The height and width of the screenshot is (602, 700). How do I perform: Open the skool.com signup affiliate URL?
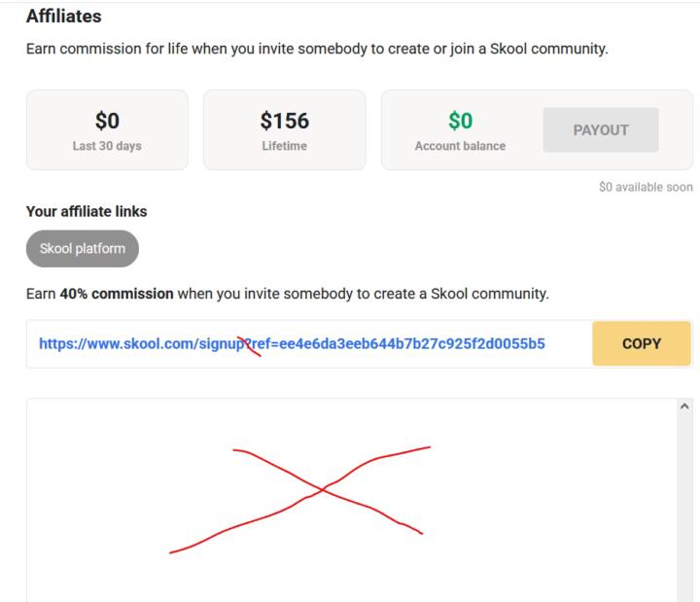292,343
